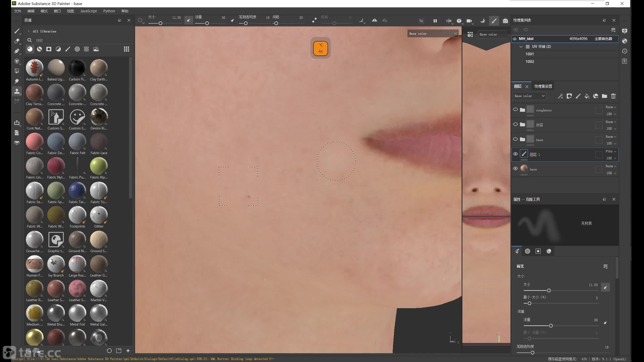Add mask icon in Layers panel
This screenshot has width=644, height=362.
[569, 96]
